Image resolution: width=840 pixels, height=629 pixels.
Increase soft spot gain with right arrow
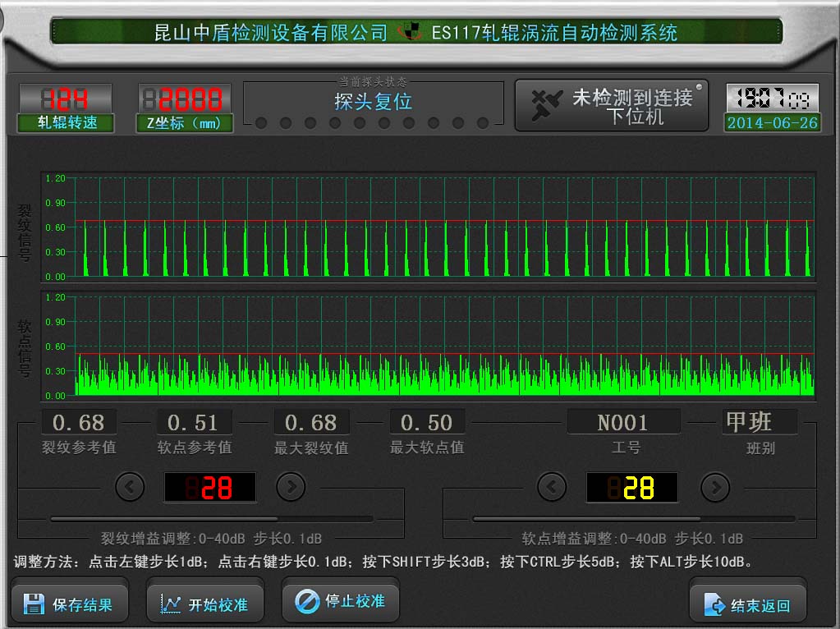[715, 486]
